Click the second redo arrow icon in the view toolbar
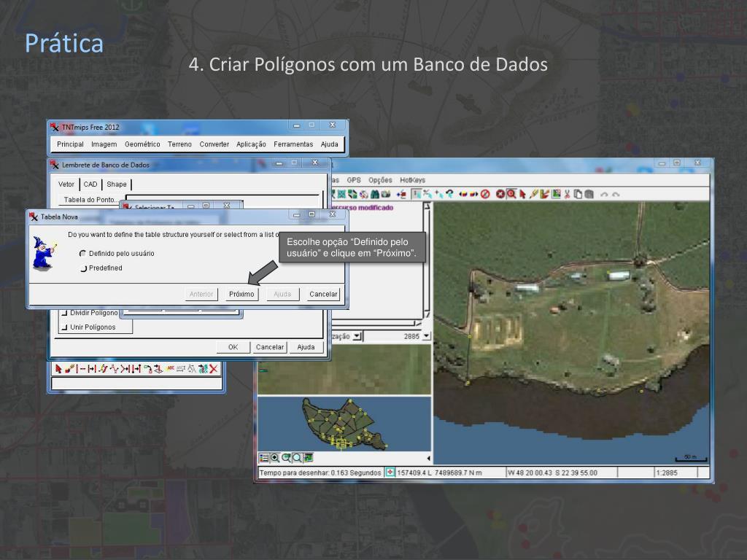This screenshot has width=747, height=560. tap(615, 194)
